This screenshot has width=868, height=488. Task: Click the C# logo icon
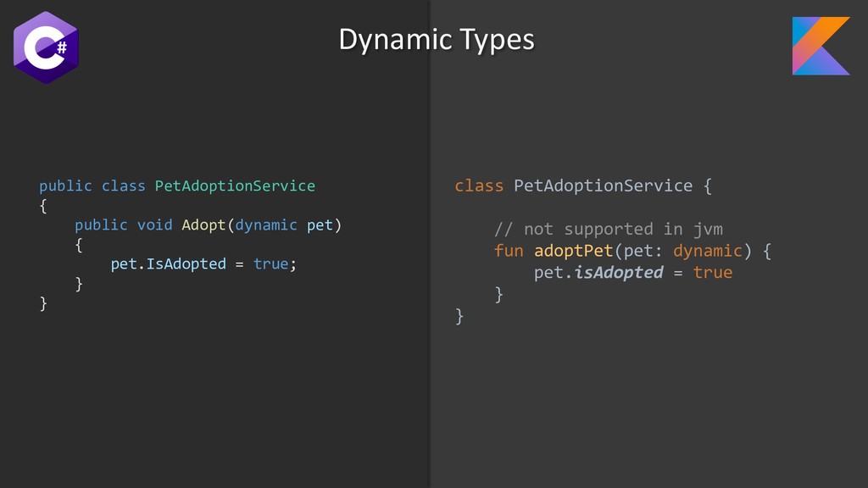coord(46,47)
